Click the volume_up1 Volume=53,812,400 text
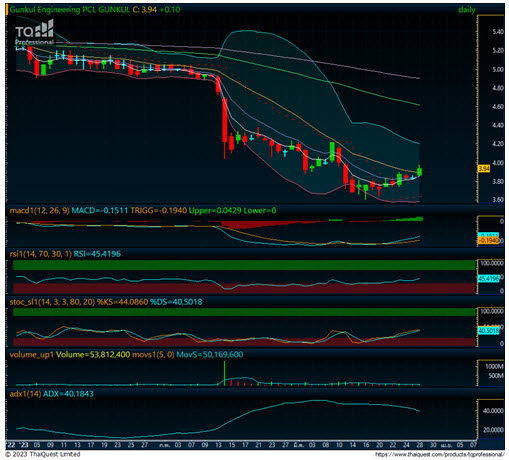 (x=70, y=355)
